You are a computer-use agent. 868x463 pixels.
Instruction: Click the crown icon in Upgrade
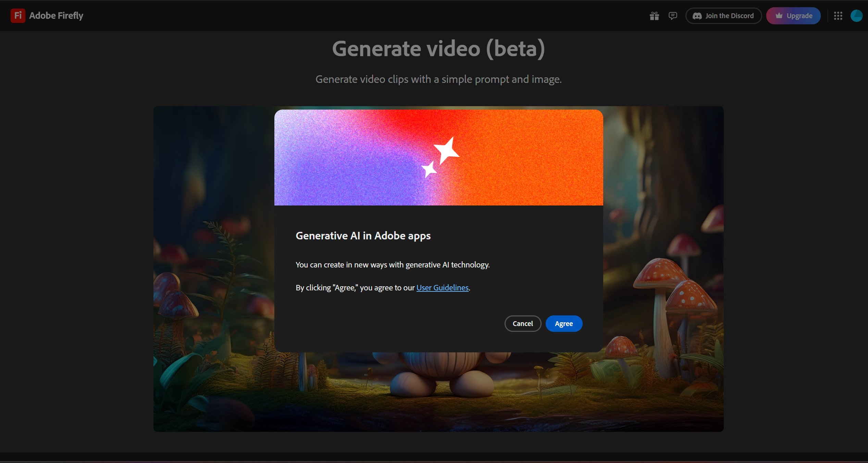(779, 16)
